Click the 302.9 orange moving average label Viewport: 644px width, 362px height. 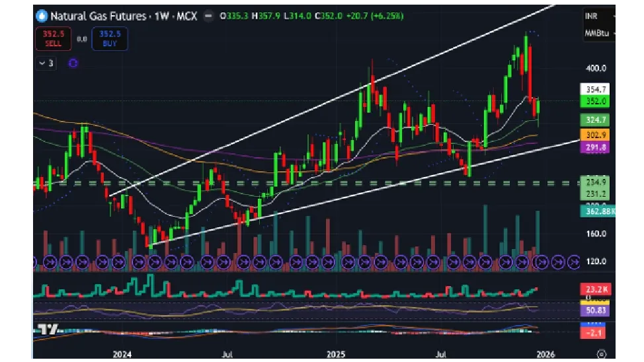594,135
